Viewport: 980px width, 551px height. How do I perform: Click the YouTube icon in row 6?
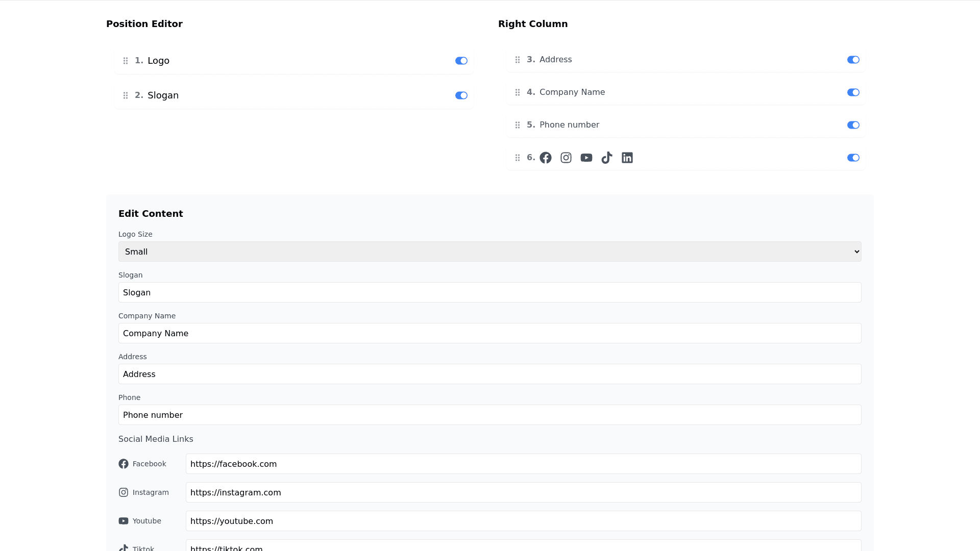click(x=586, y=158)
